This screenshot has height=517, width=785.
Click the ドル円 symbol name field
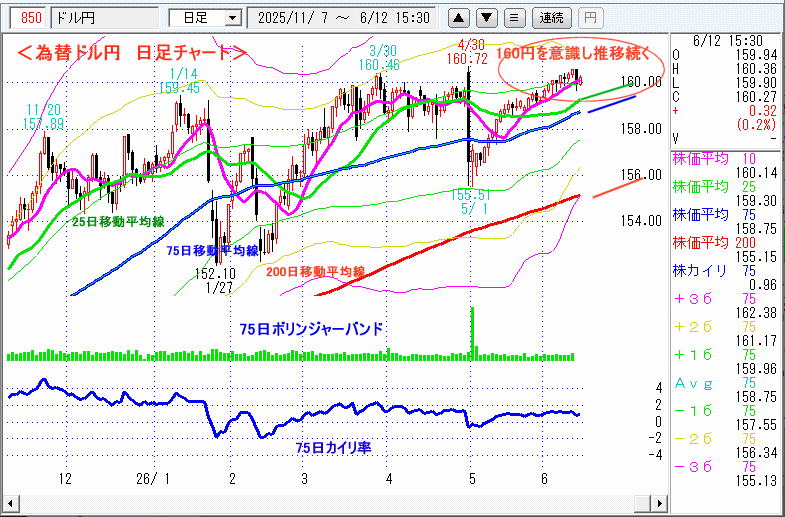(105, 19)
